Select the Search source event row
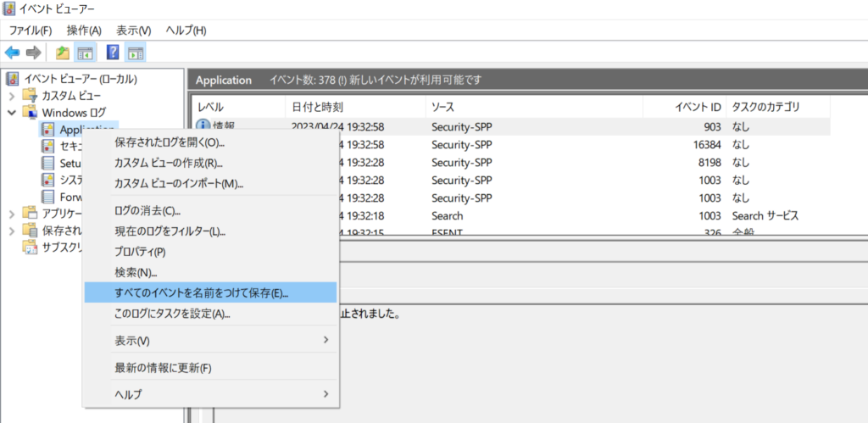 511,215
